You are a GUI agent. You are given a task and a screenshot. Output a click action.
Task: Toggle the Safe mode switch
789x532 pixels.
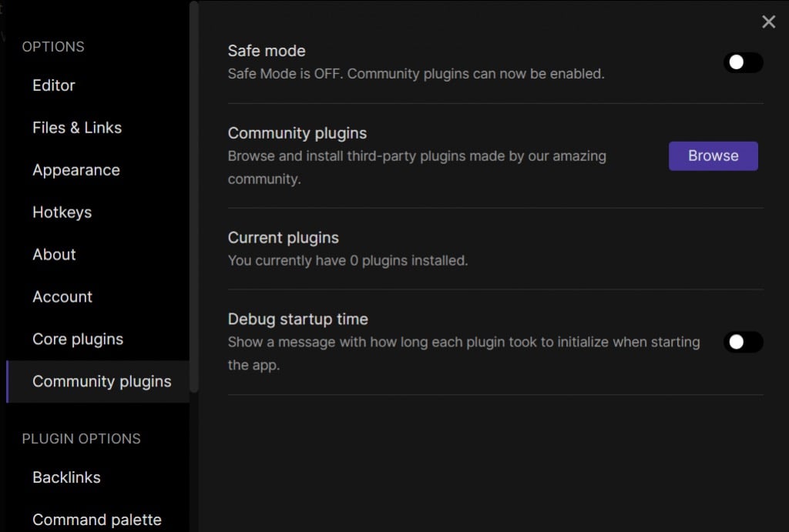point(743,62)
